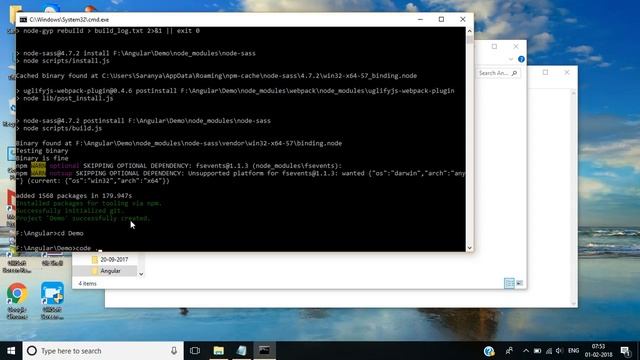Expand the Explorer ribbon chevron
The image size is (640, 360).
[x=511, y=60]
